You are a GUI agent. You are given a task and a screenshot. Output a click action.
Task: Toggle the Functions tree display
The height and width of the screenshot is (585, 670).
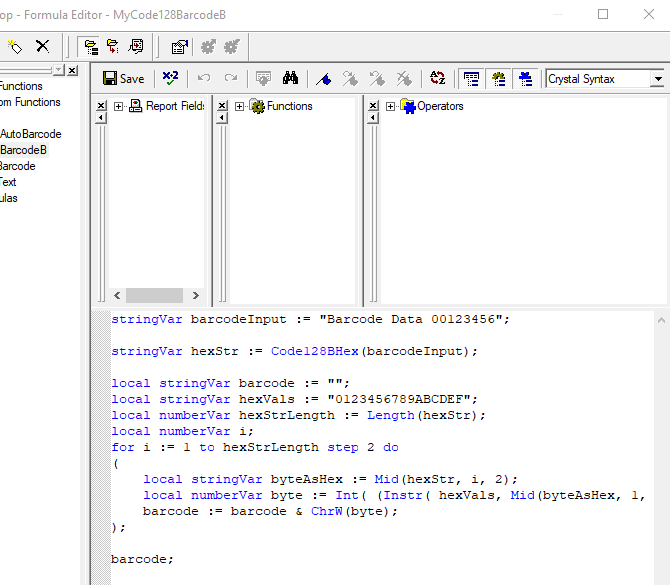pos(499,79)
